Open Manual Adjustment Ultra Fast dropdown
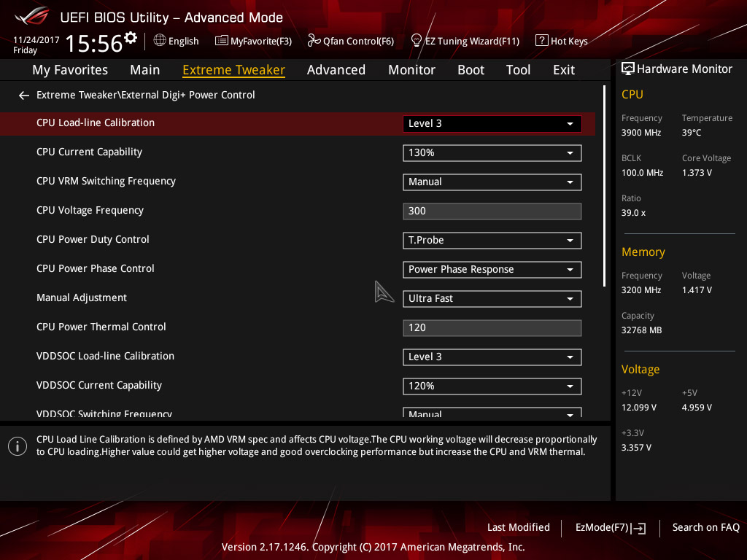Viewport: 747px width, 560px height. click(492, 298)
